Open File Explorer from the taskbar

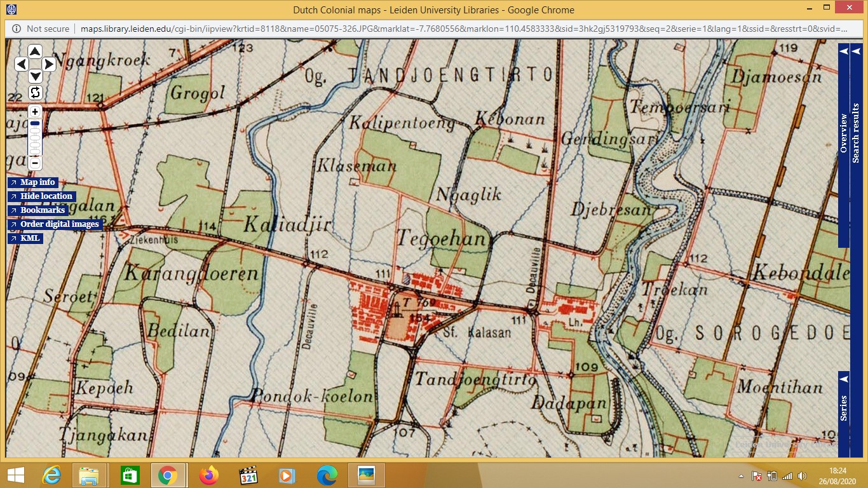point(89,475)
